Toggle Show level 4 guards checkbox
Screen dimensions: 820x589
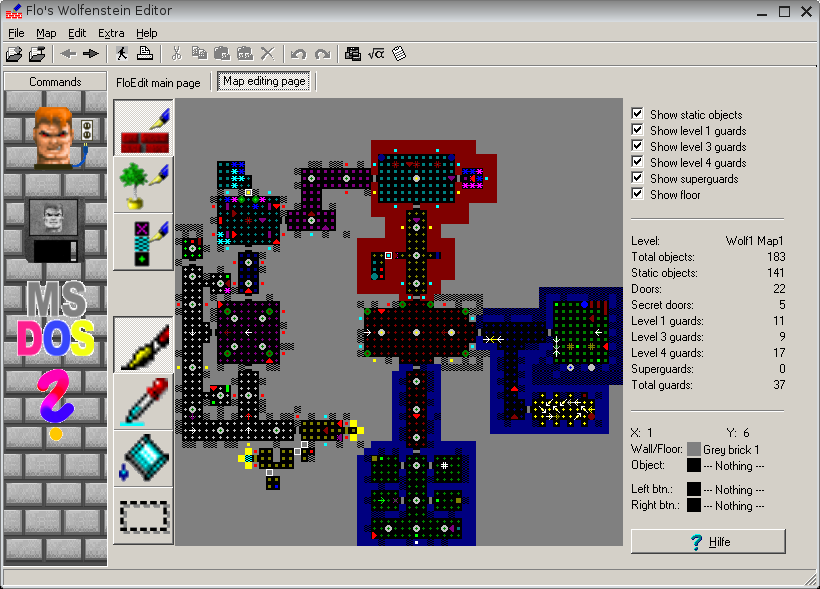pyautogui.click(x=637, y=162)
